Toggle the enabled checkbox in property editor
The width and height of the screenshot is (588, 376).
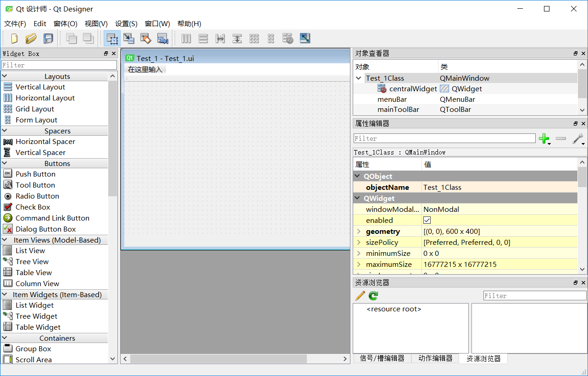pyautogui.click(x=427, y=220)
